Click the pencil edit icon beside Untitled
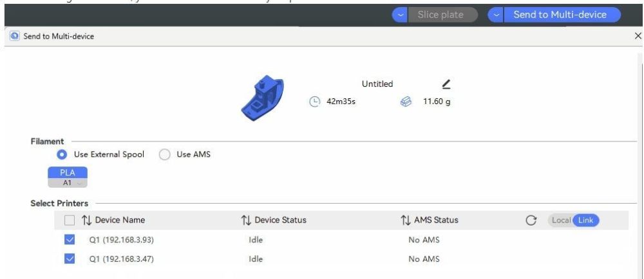 446,84
